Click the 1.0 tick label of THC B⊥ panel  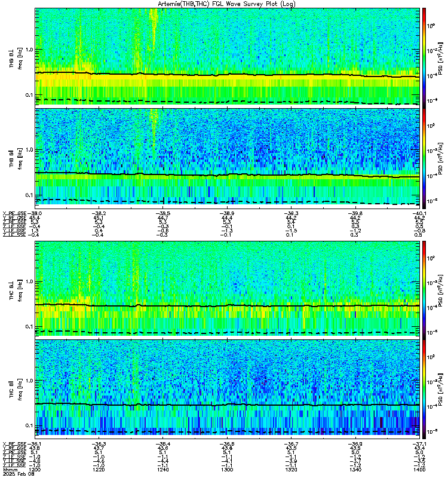point(29,281)
